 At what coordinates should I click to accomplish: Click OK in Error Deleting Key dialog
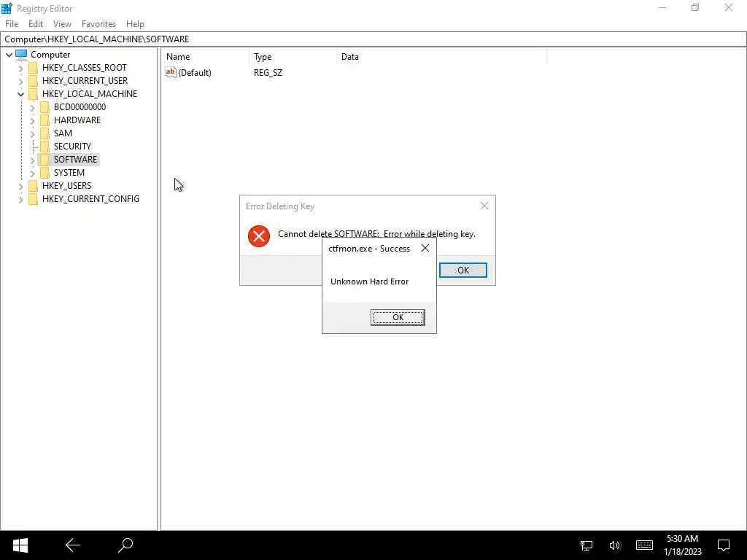pos(463,270)
